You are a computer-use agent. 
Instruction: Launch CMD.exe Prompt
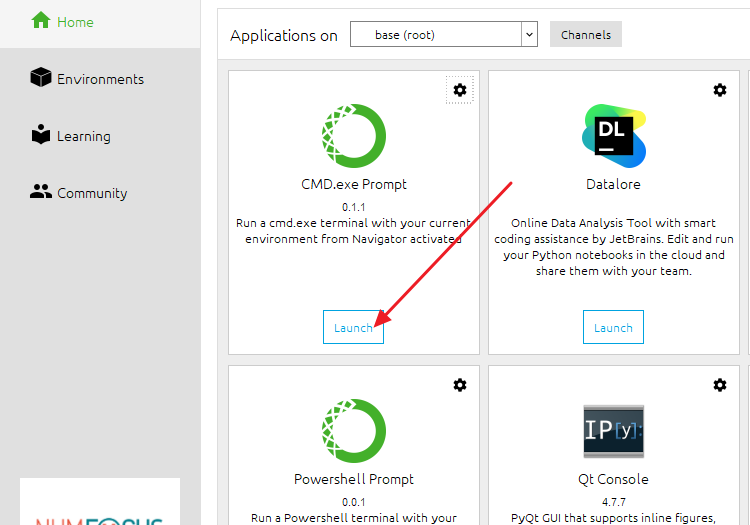tap(353, 328)
